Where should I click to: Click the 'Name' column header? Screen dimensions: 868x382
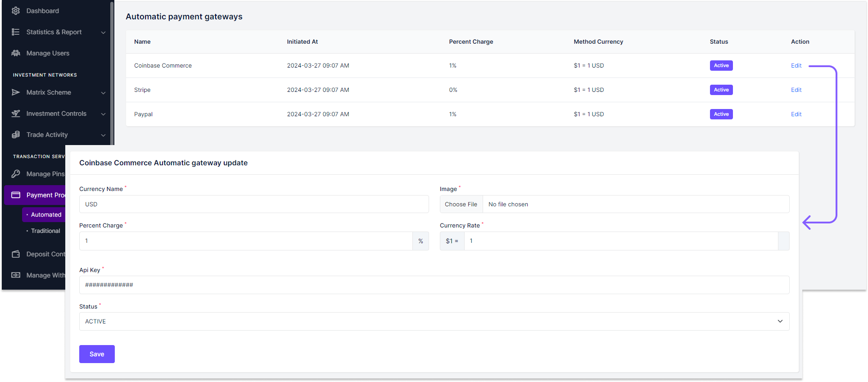142,42
